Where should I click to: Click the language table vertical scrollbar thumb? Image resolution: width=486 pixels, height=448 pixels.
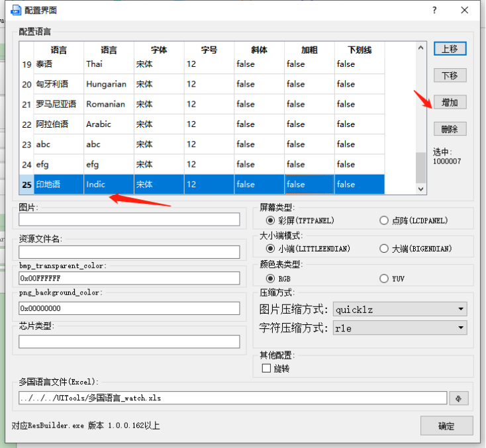pyautogui.click(x=420, y=167)
